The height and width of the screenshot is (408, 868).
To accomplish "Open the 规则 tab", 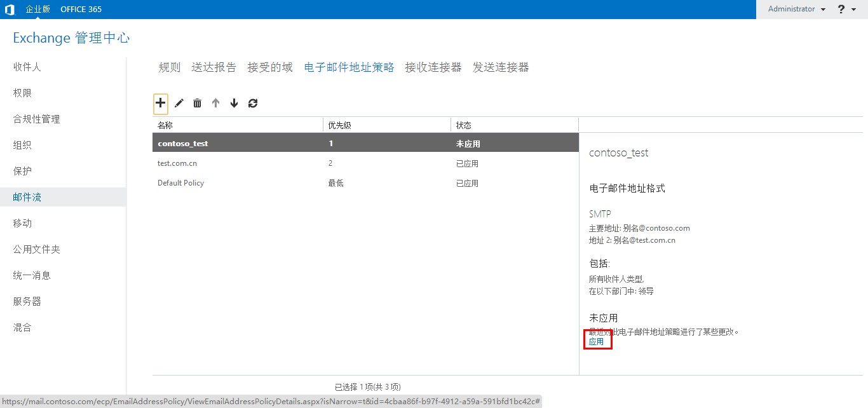I will pos(169,67).
